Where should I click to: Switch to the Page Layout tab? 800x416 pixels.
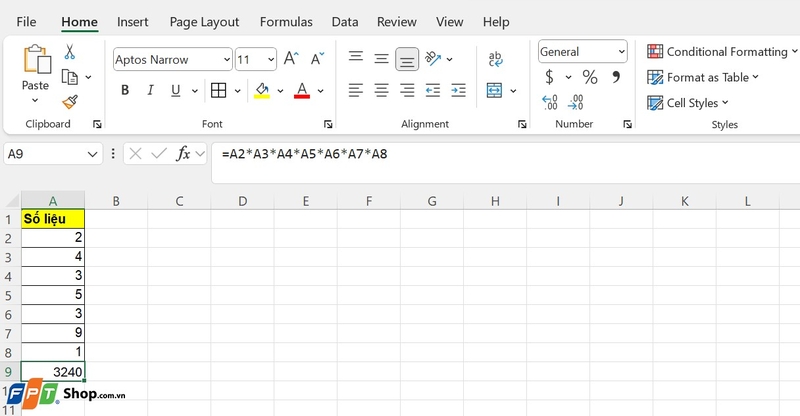[204, 22]
